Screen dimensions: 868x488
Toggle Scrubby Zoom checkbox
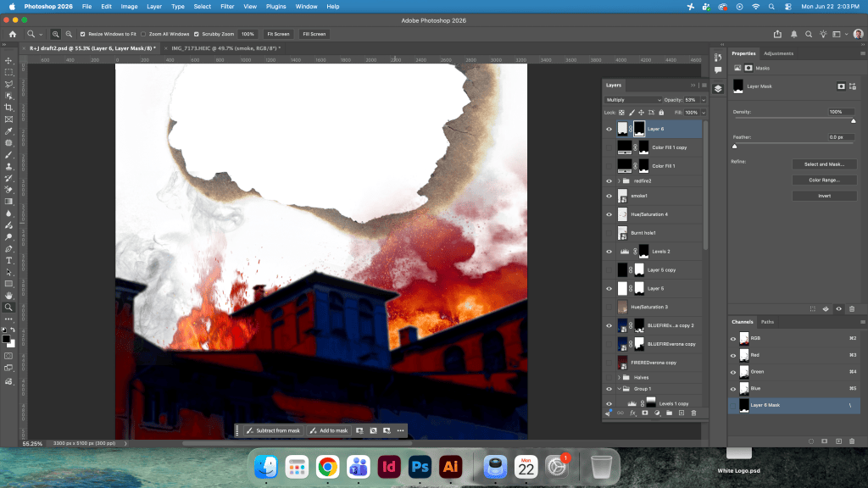(x=197, y=34)
